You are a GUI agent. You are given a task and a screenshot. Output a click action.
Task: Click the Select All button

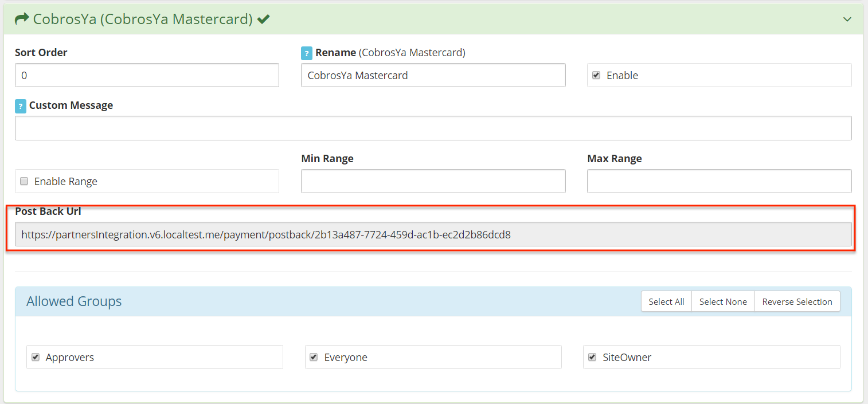[666, 301]
